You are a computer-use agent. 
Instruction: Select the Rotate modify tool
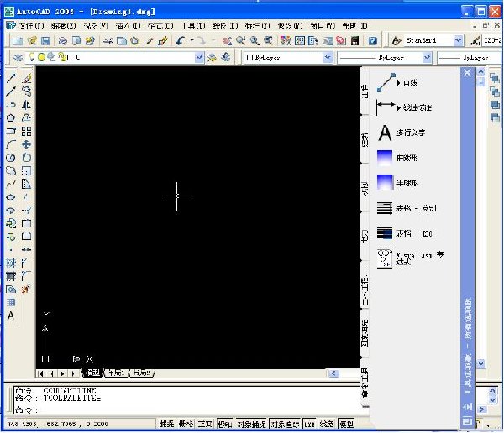pos(26,158)
